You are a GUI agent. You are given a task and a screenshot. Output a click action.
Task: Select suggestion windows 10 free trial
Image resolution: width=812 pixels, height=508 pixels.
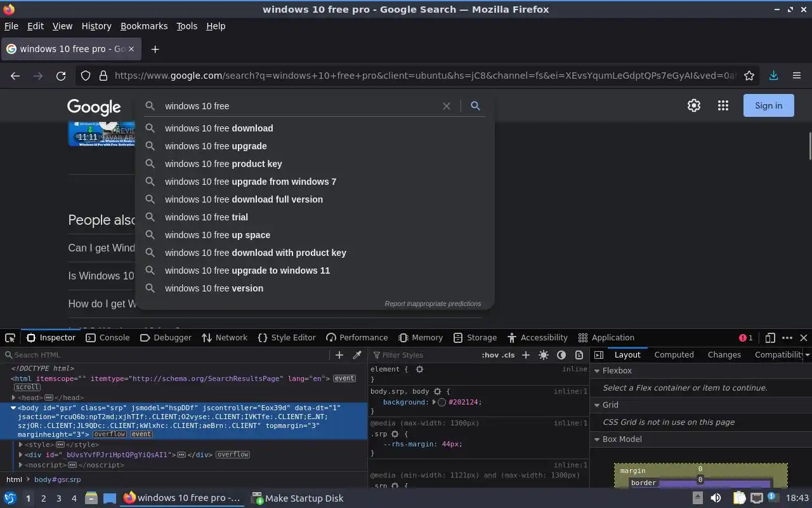tap(315, 217)
